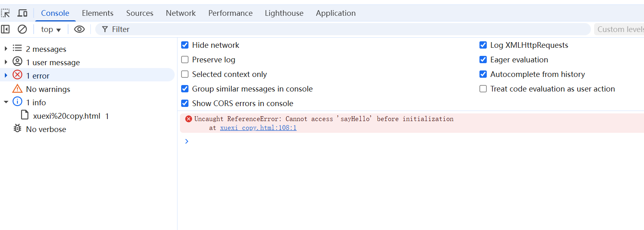Image resolution: width=644 pixels, height=230 pixels.
Task: Open the top context dropdown
Action: pos(51,30)
